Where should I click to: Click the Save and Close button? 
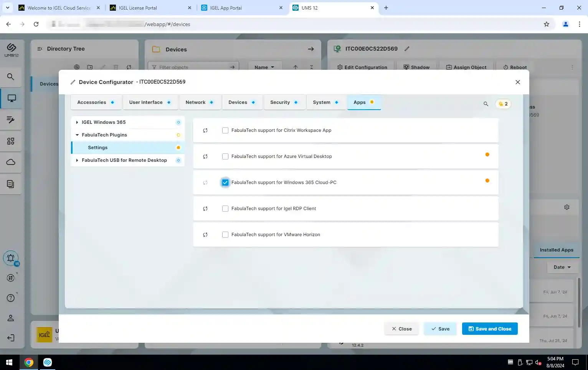coord(489,329)
